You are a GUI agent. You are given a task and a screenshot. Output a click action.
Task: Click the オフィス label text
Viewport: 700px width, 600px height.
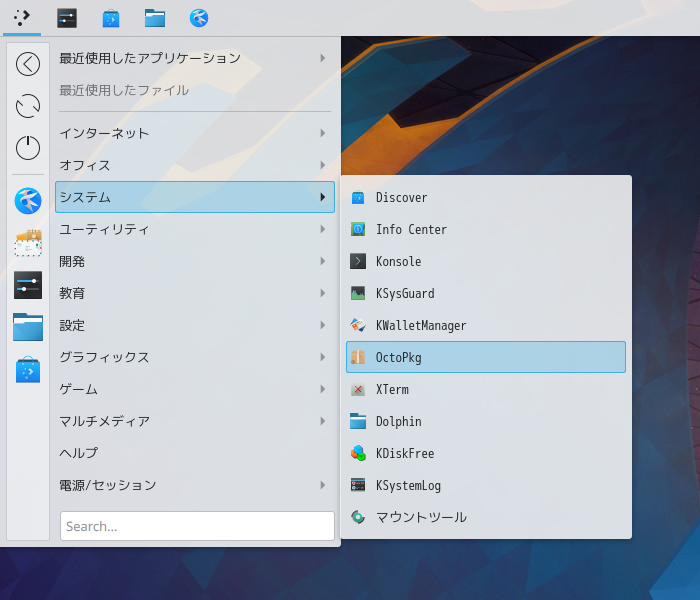[85, 165]
